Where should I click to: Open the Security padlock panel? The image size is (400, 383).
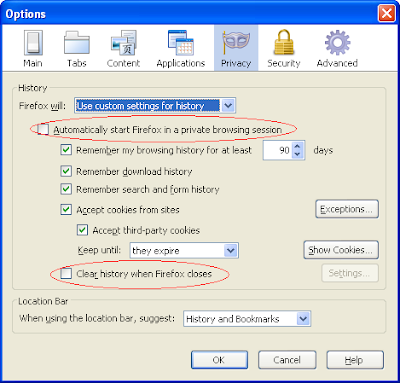(284, 49)
